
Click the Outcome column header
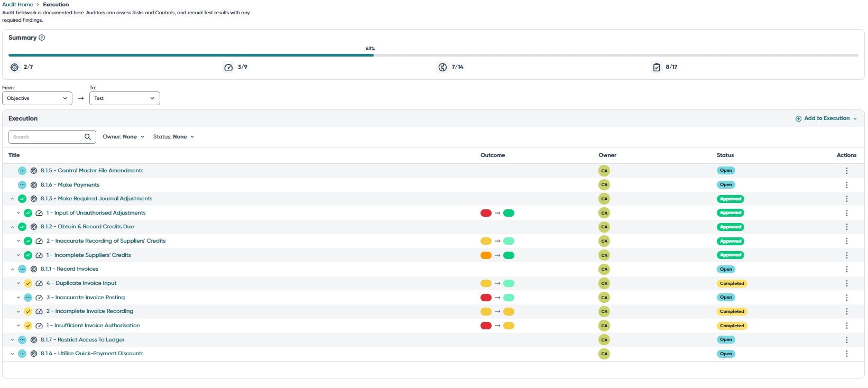[493, 155]
